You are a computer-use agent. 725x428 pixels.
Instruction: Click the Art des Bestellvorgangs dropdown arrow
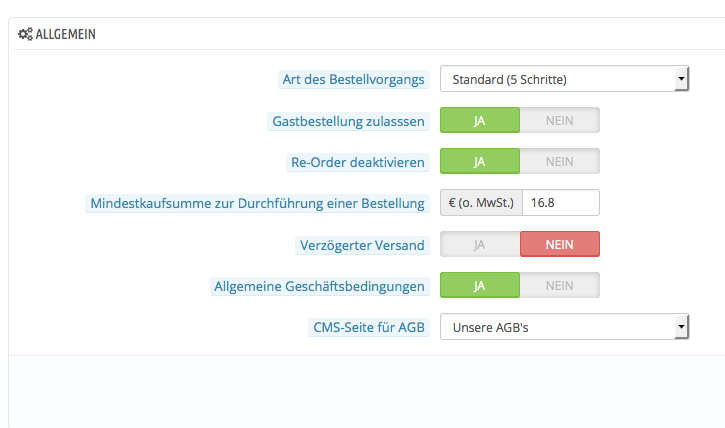681,79
